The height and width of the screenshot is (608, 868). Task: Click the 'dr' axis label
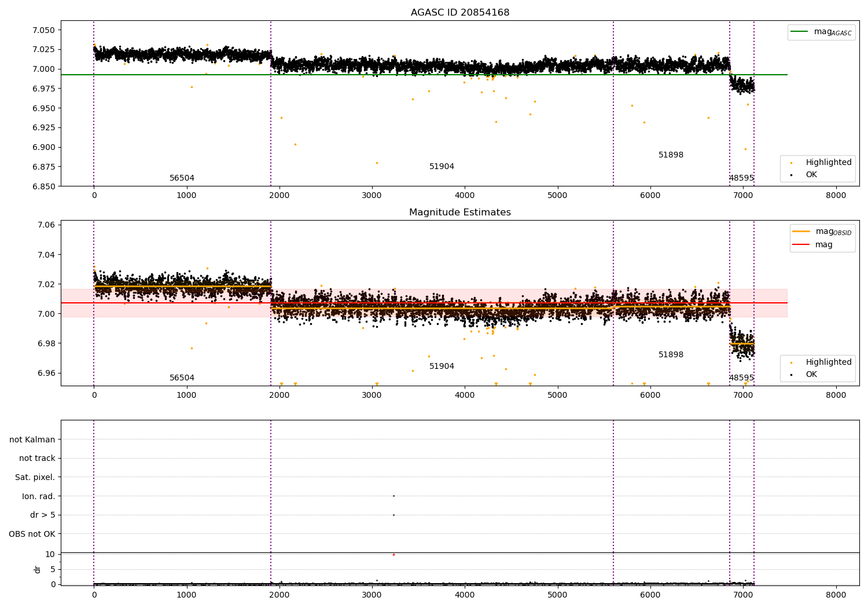pos(38,569)
